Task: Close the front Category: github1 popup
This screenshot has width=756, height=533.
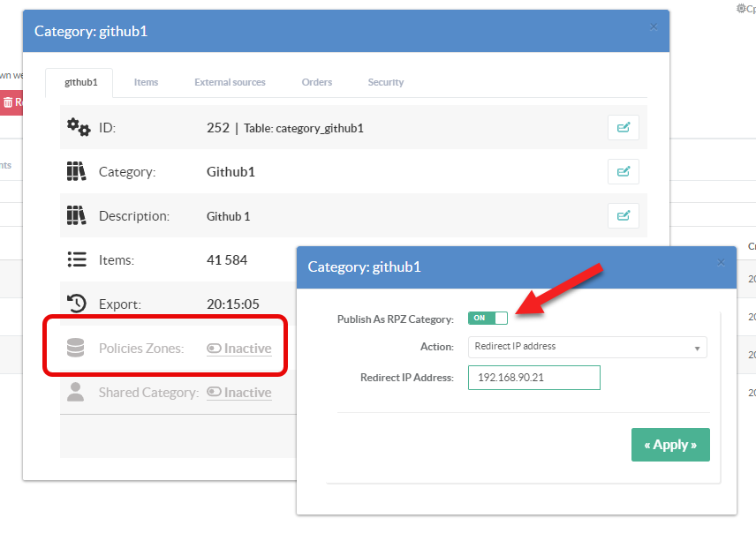Action: coord(721,262)
